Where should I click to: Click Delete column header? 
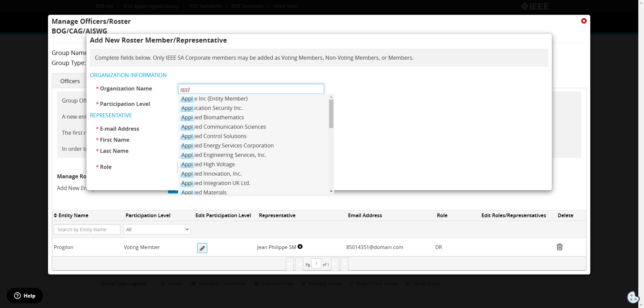tap(566, 215)
